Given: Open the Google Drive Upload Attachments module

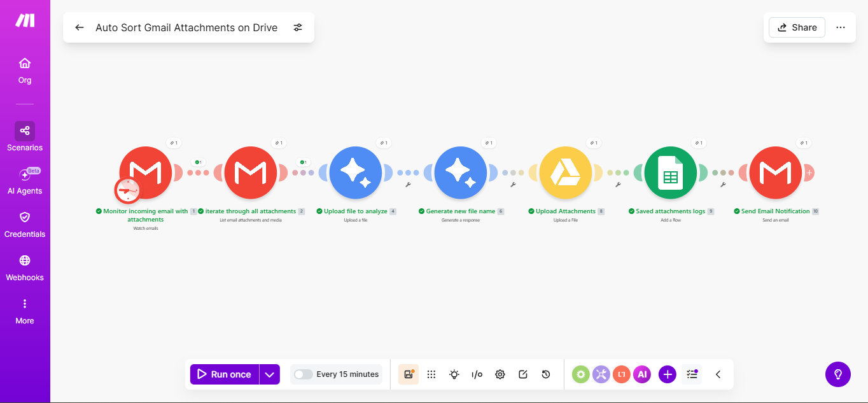Looking at the screenshot, I should click(565, 173).
